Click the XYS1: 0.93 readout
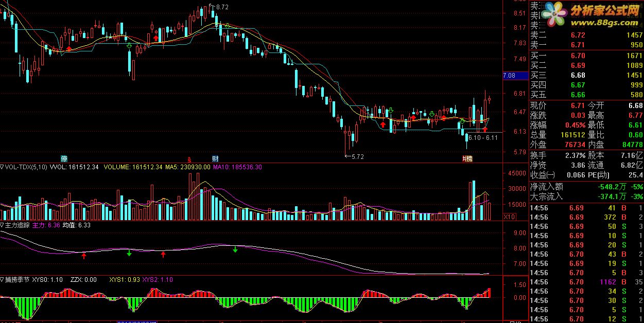 [124, 280]
